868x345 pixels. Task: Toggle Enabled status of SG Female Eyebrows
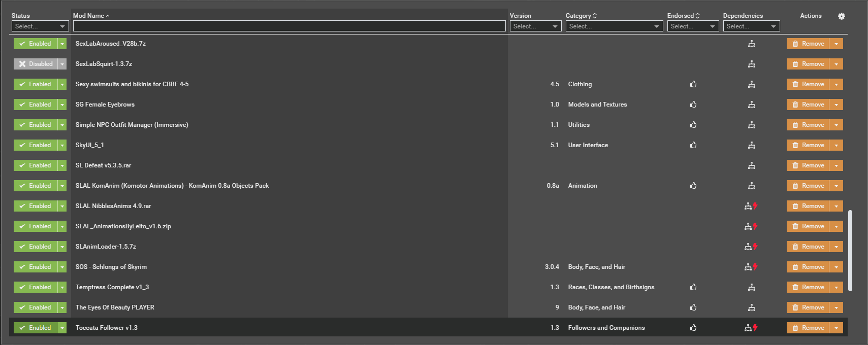36,105
